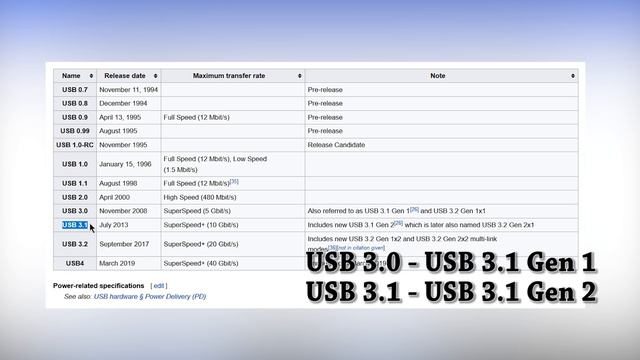The image size is (640, 360).
Task: Click the 'March 2019' release date
Action: (117, 263)
